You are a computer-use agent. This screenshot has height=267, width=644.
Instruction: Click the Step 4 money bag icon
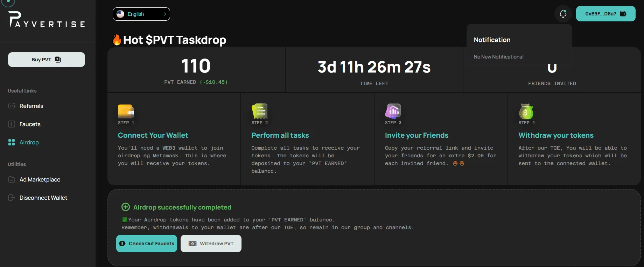[x=526, y=111]
